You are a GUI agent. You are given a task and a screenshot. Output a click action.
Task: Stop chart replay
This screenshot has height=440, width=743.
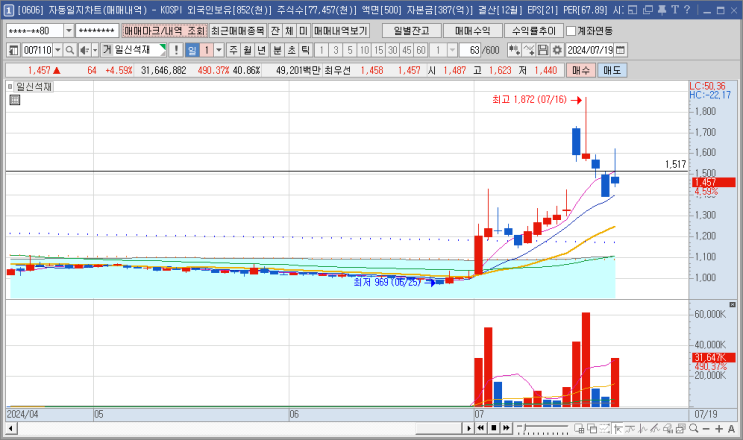[494, 428]
